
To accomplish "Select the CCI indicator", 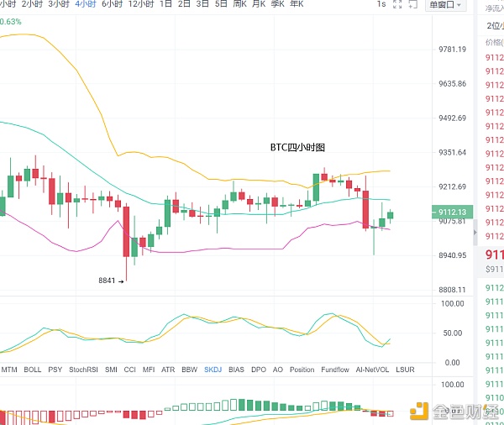I will [130, 370].
